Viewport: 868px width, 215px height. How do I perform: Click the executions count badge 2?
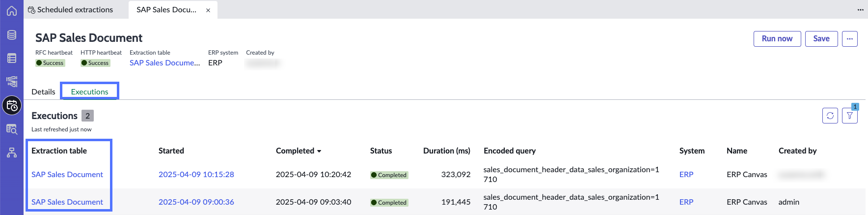coord(87,116)
